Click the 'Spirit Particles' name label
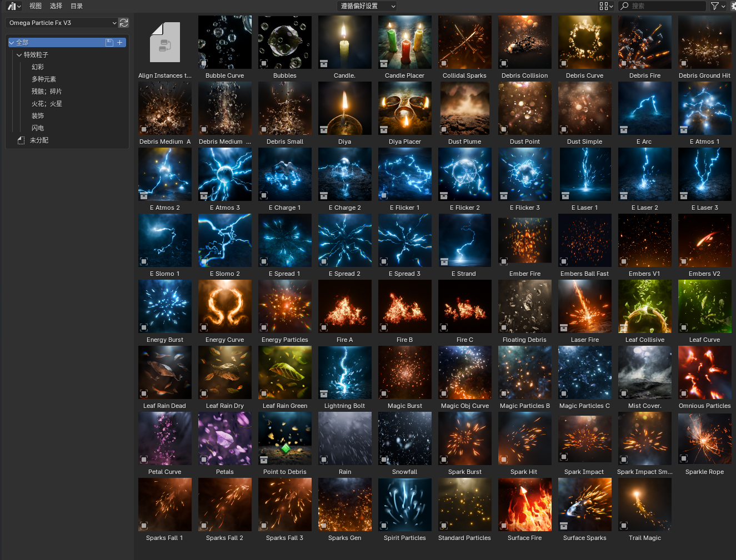The image size is (736, 560). [x=405, y=538]
